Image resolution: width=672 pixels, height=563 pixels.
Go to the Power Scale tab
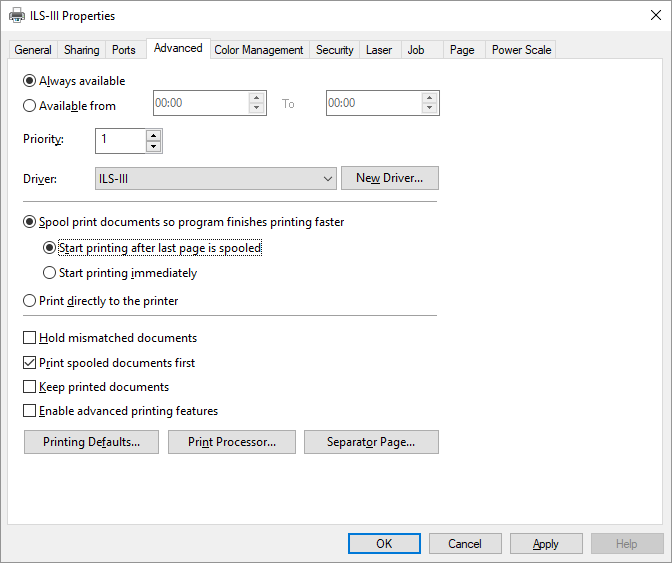tap(521, 50)
